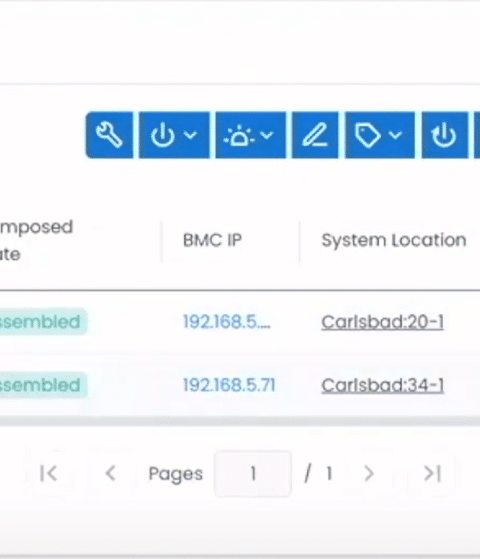Click the wrench maintenance toolbar icon
Image resolution: width=480 pixels, height=559 pixels.
[x=109, y=135]
